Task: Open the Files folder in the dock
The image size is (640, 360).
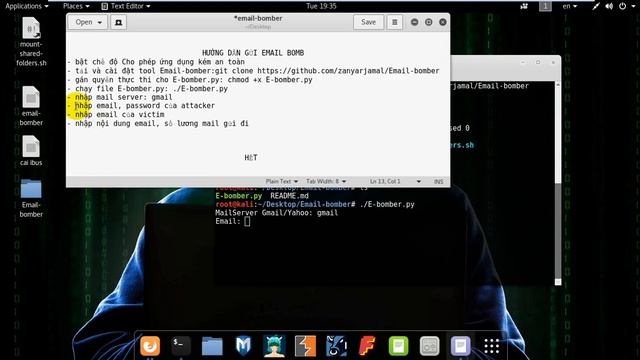Action: 212,346
